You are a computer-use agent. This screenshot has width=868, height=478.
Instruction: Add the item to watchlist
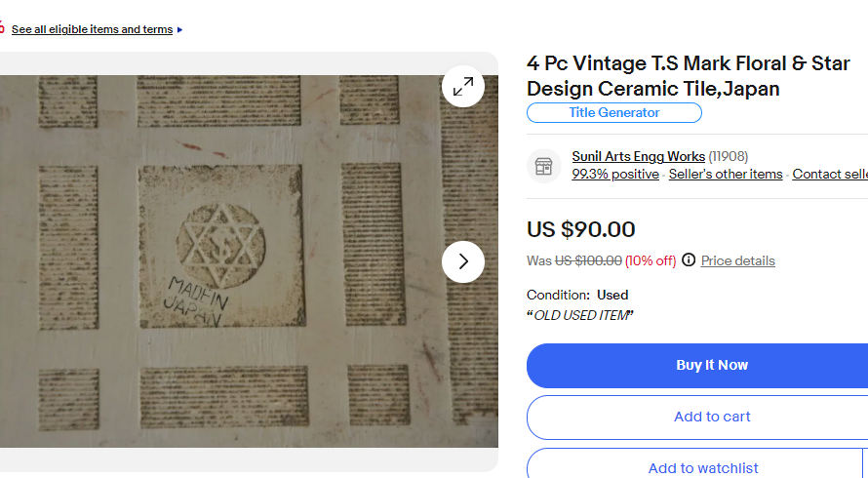point(702,467)
